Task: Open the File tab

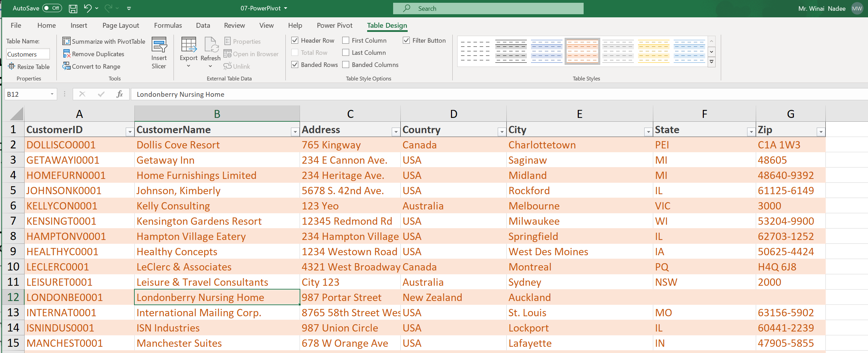Action: 16,25
